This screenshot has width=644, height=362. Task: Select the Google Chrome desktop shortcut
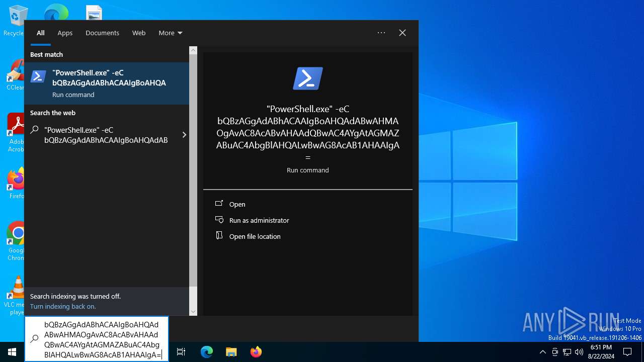tap(15, 241)
